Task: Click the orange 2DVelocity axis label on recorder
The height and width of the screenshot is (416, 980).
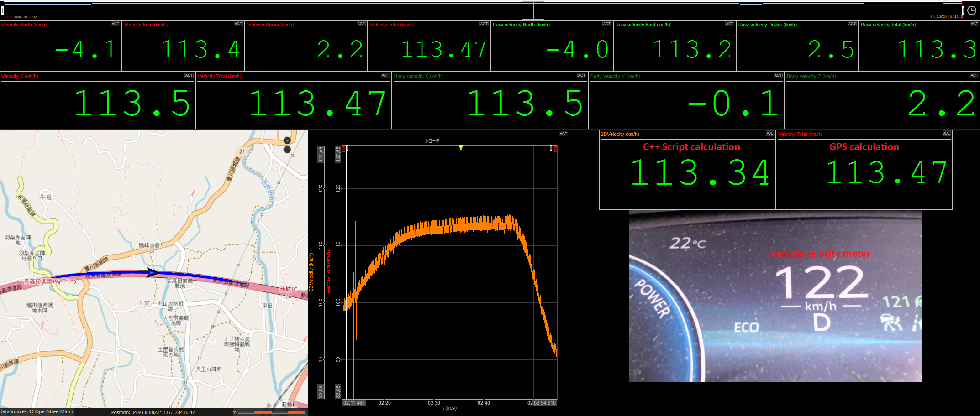Action: tap(311, 272)
